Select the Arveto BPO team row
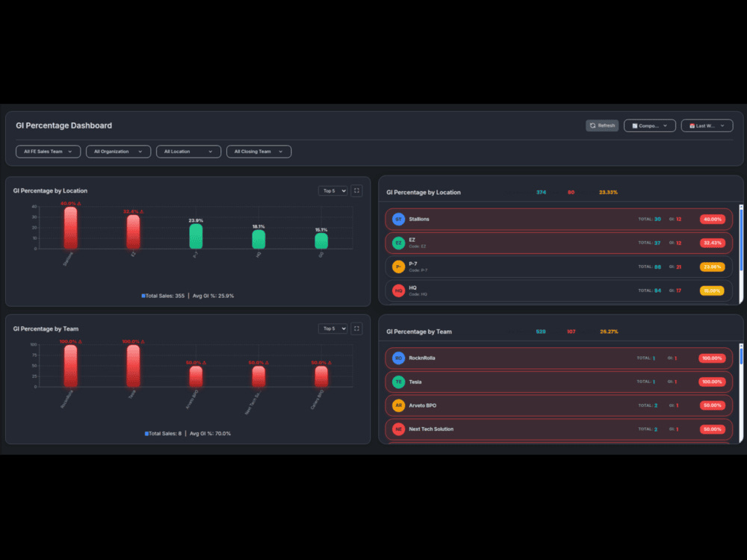 (558, 405)
